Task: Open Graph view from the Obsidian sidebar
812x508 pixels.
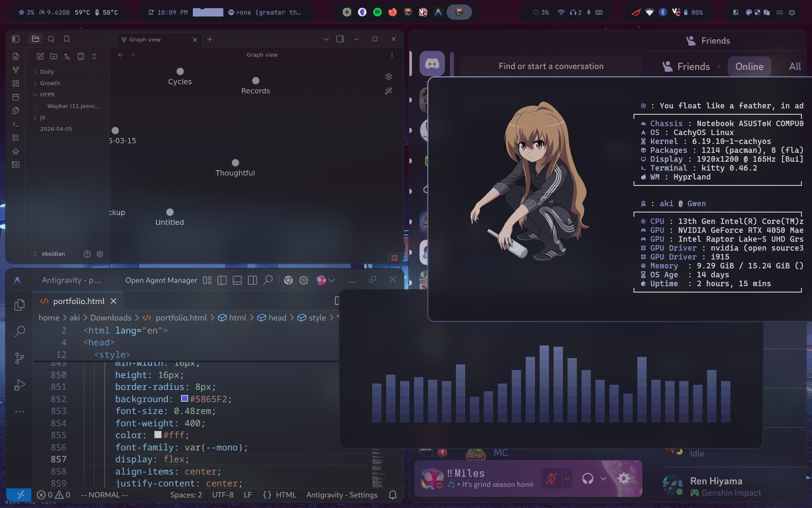Action: tap(16, 69)
